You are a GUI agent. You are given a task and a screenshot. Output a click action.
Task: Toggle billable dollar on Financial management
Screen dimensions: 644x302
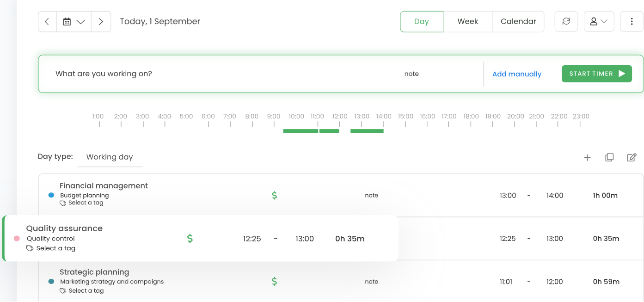tap(275, 196)
